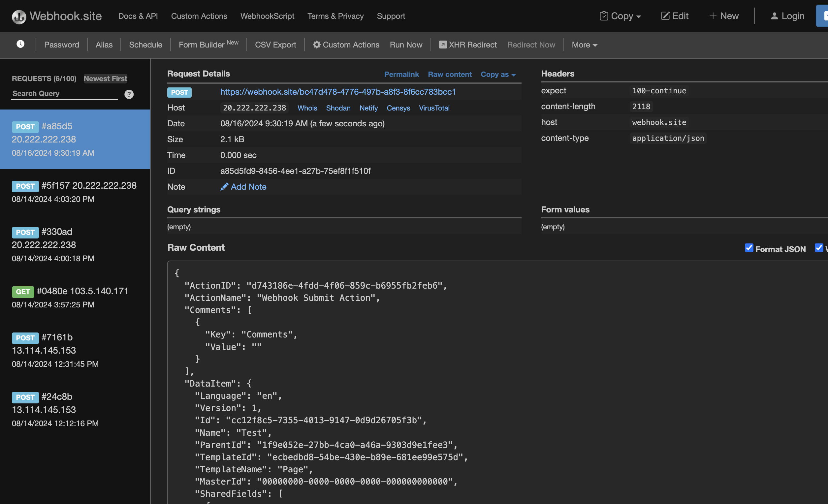Click the help question mark icon near Search Query

click(129, 94)
